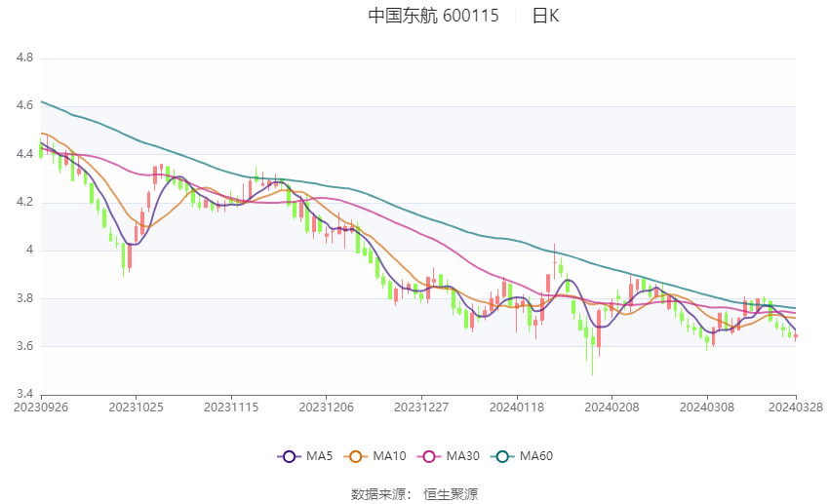Viewport: 829px width, 504px height.
Task: Hide the MA60 line via label
Action: coord(536,456)
